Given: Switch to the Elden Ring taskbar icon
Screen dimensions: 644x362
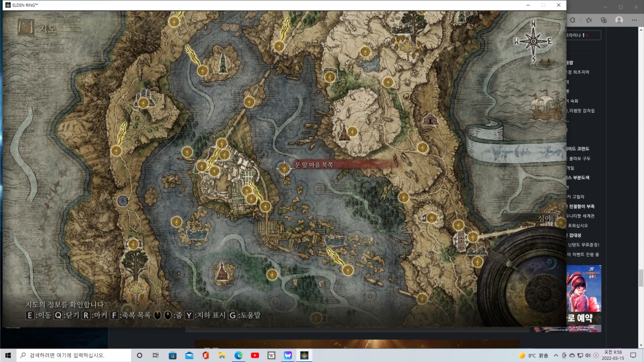Looking at the screenshot, I should tap(304, 355).
